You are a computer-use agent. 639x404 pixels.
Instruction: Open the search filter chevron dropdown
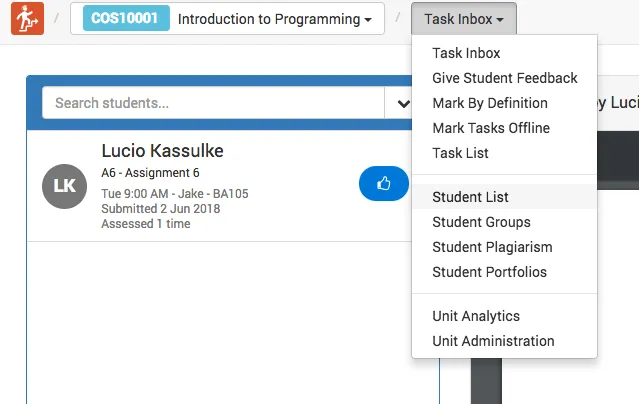click(403, 103)
